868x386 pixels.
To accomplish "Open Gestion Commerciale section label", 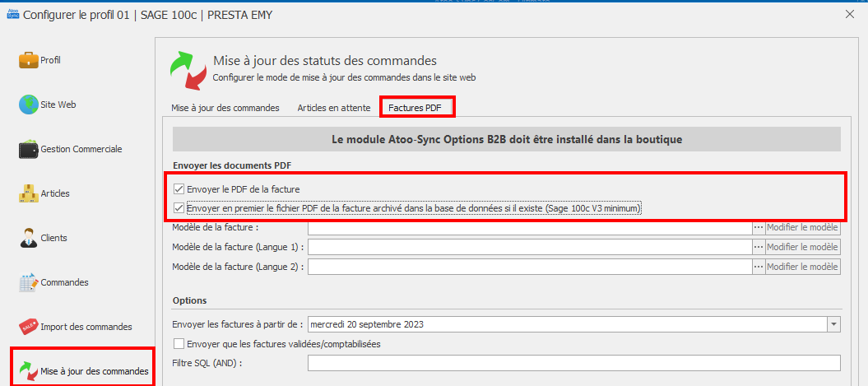I will click(x=81, y=149).
